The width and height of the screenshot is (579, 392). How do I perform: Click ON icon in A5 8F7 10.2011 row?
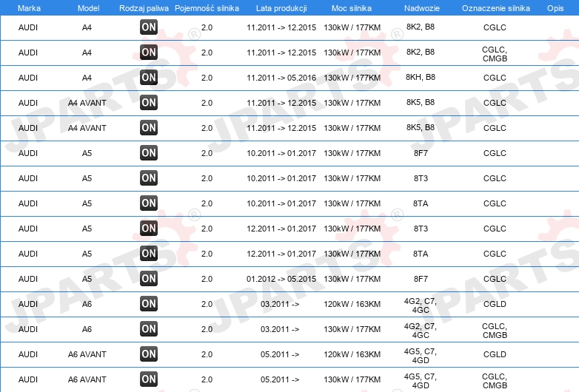[149, 152]
